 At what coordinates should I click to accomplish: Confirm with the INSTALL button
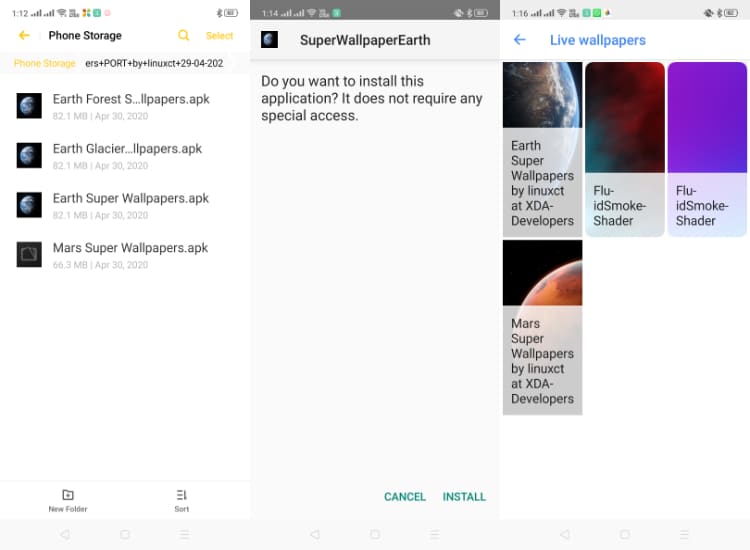[x=464, y=497]
